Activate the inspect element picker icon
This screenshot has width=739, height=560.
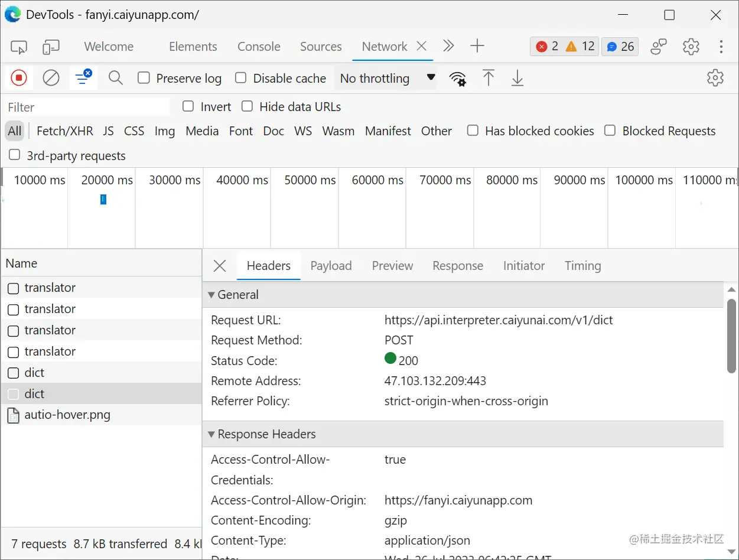(x=19, y=47)
